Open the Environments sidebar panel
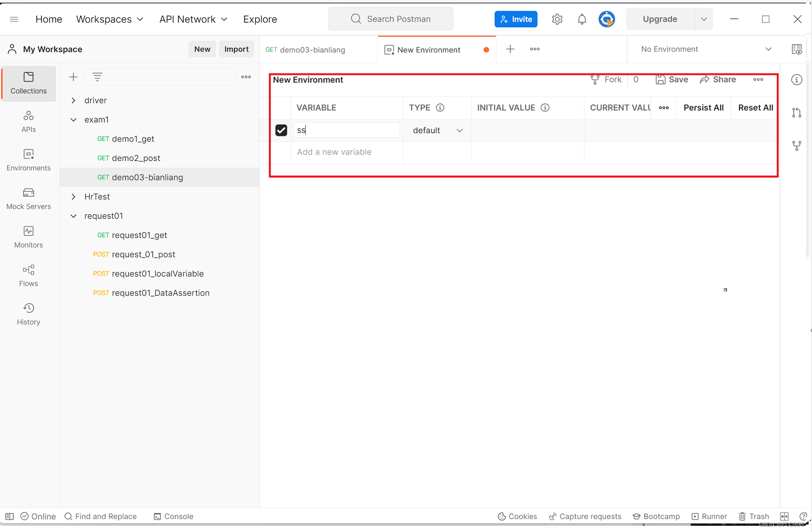Screen dimensions: 812x532 (x=28, y=160)
